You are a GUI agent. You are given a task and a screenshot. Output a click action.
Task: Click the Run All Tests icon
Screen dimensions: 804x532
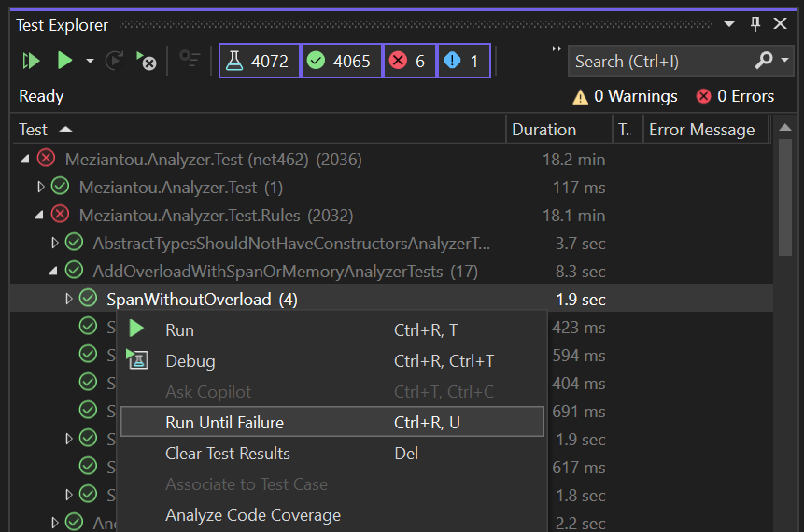(32, 62)
